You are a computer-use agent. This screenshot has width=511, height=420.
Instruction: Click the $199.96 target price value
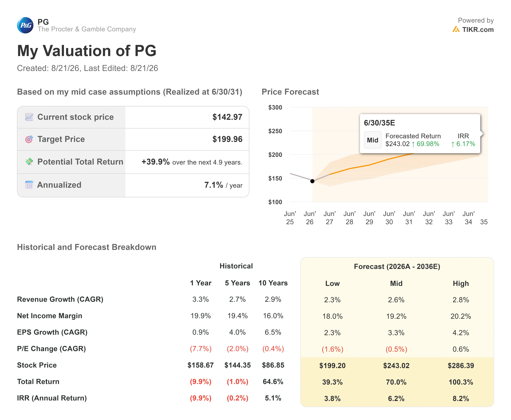click(x=227, y=139)
